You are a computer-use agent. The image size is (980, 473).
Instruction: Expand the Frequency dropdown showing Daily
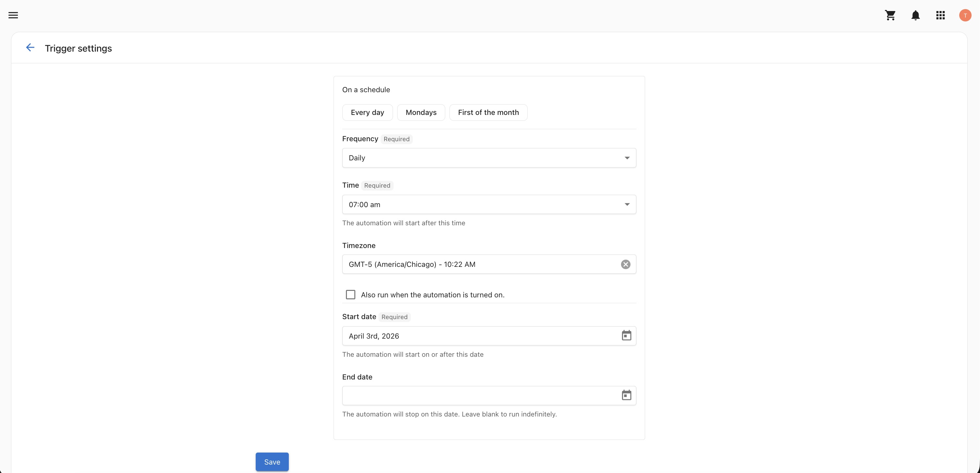coord(489,158)
